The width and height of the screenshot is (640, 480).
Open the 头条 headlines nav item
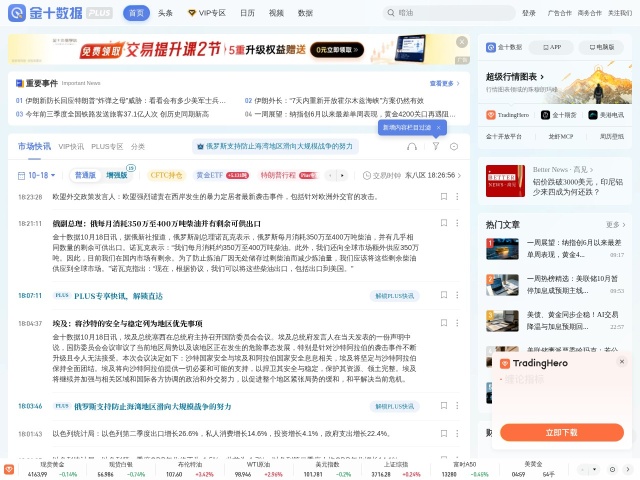coord(165,13)
